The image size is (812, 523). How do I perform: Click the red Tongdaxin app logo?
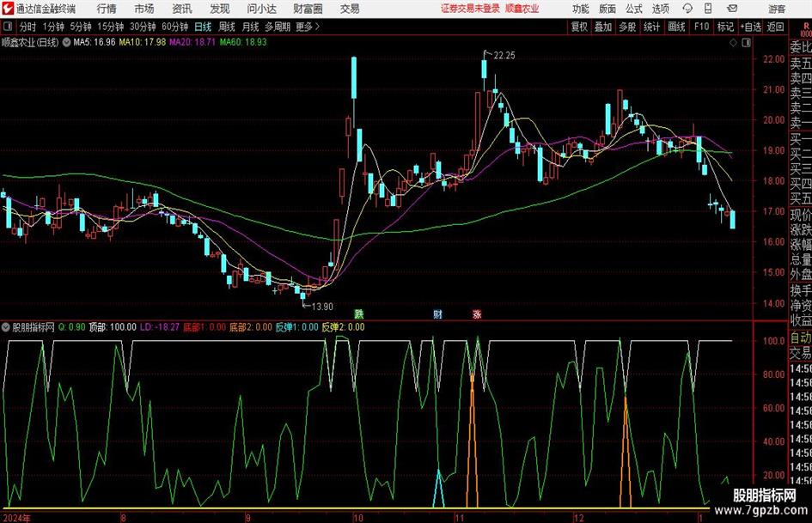coord(8,9)
